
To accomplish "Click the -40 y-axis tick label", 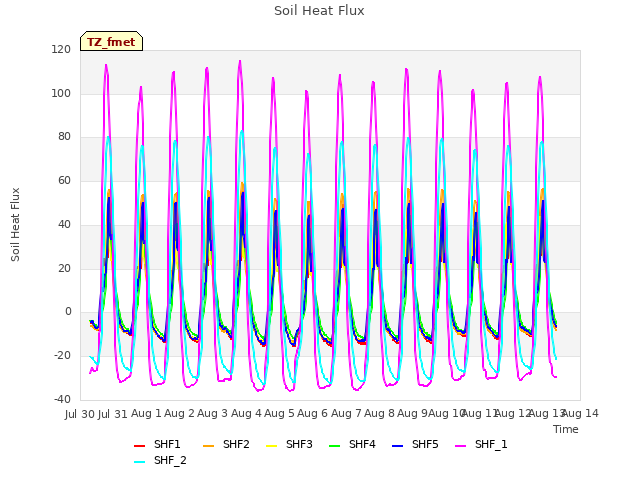I will (62, 399).
